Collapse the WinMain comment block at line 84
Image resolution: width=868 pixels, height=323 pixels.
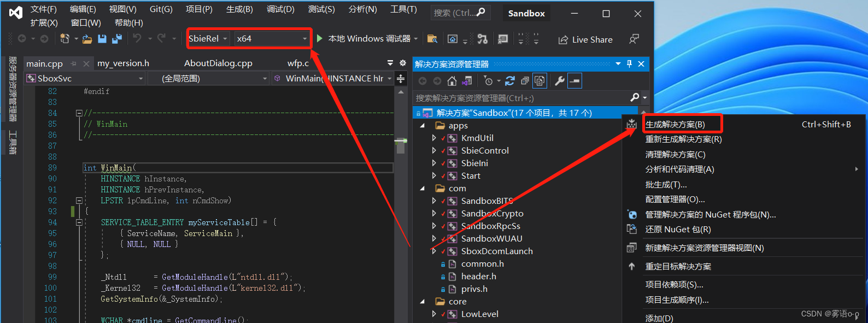(79, 113)
